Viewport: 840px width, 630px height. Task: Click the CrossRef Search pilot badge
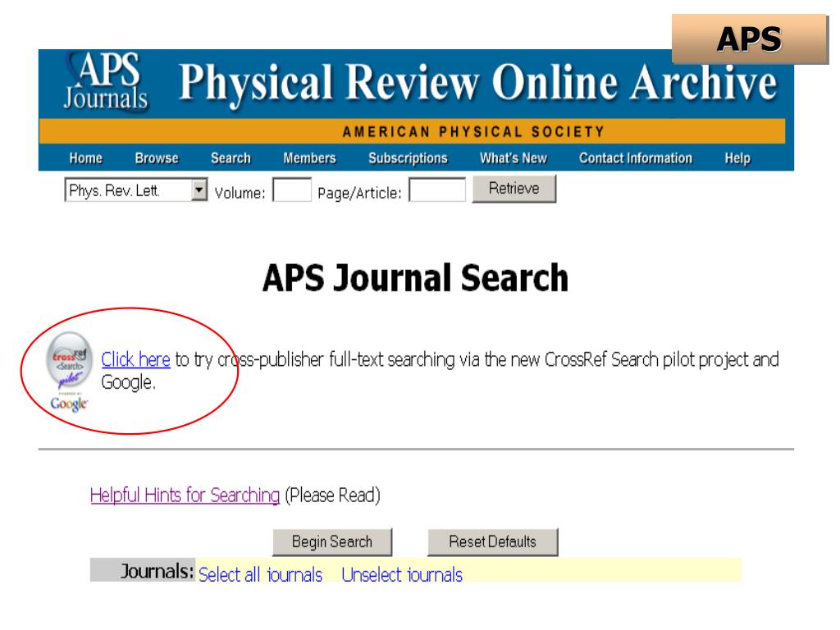click(69, 361)
